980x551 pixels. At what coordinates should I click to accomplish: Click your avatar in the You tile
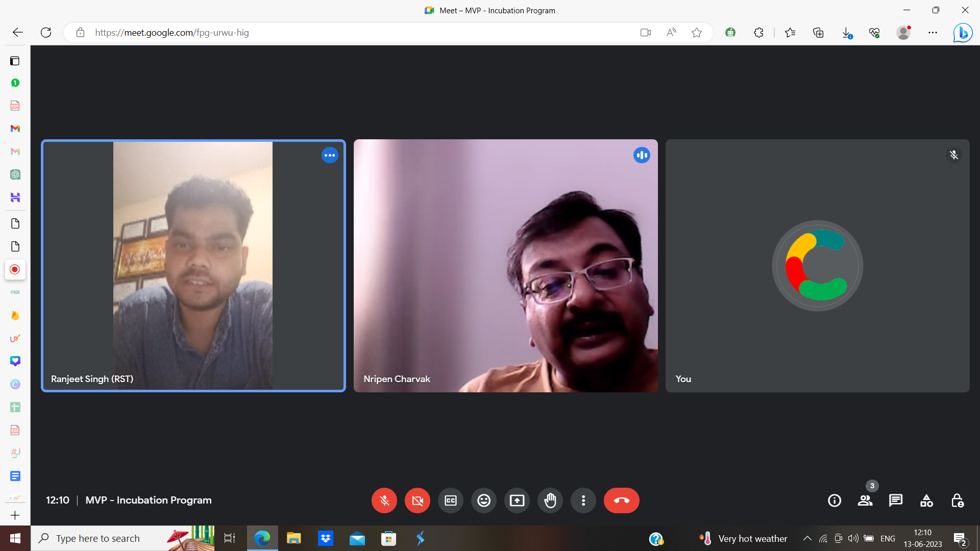817,265
